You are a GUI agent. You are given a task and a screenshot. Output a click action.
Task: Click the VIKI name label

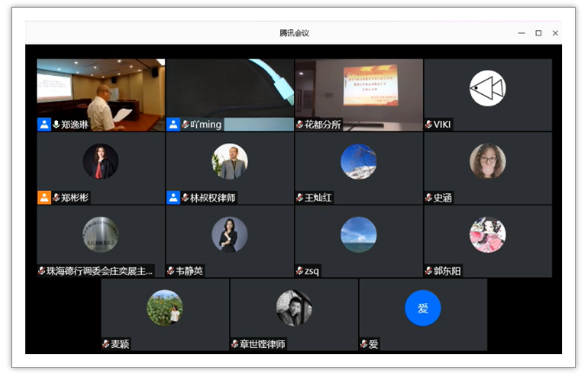click(x=442, y=124)
